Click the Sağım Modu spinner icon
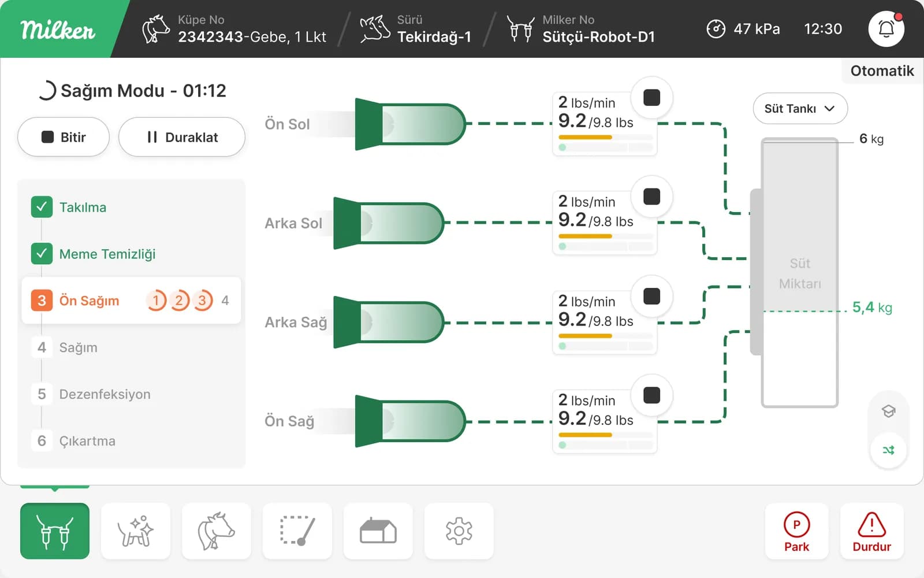Screen dimensions: 924x578 click(x=47, y=91)
